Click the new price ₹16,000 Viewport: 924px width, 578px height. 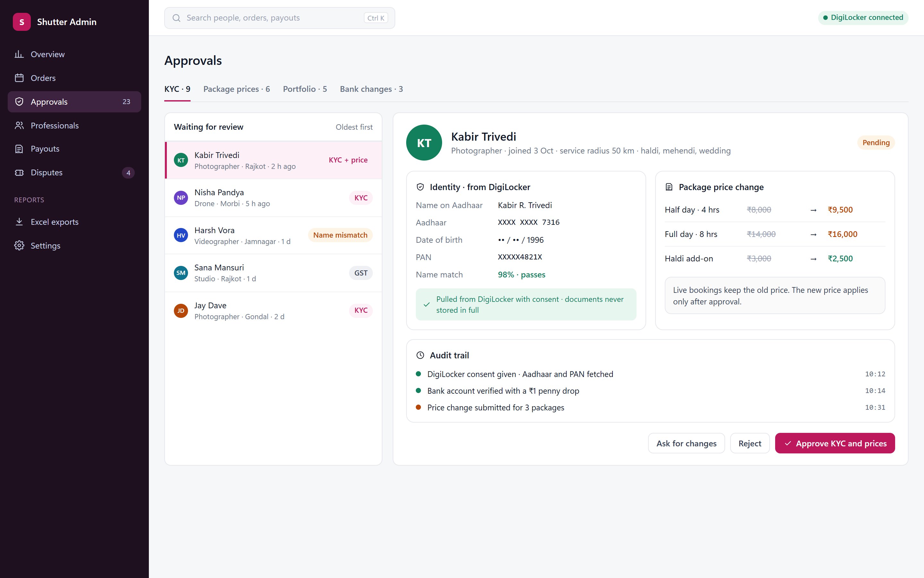point(842,234)
